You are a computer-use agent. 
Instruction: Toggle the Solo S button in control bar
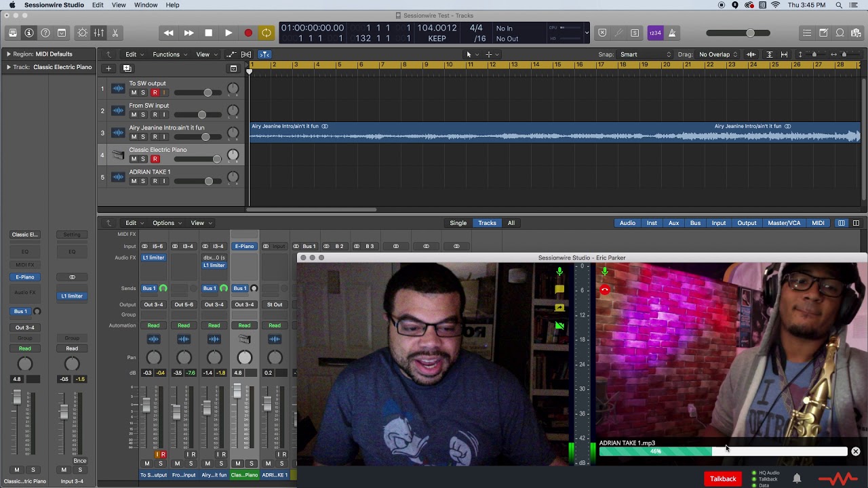point(635,33)
